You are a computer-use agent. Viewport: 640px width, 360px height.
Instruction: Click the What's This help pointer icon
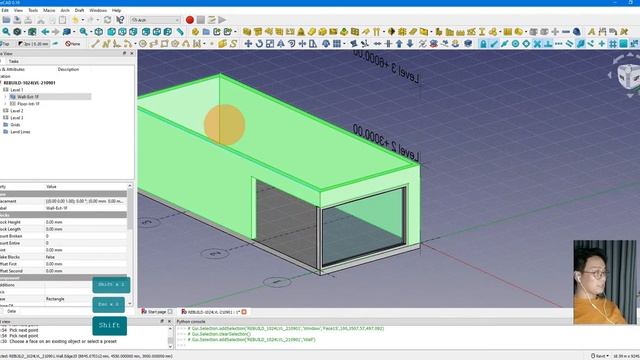click(120, 20)
